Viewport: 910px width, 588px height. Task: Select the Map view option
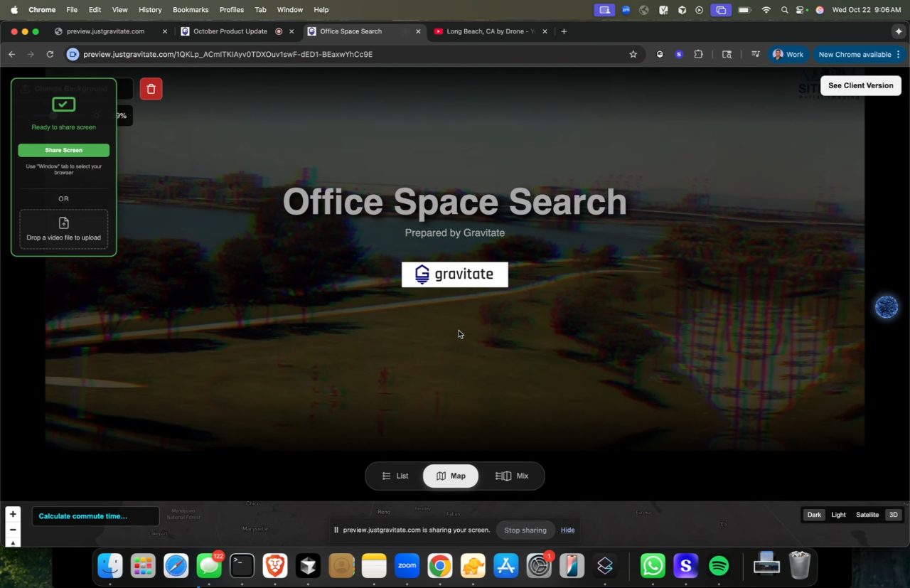point(451,476)
